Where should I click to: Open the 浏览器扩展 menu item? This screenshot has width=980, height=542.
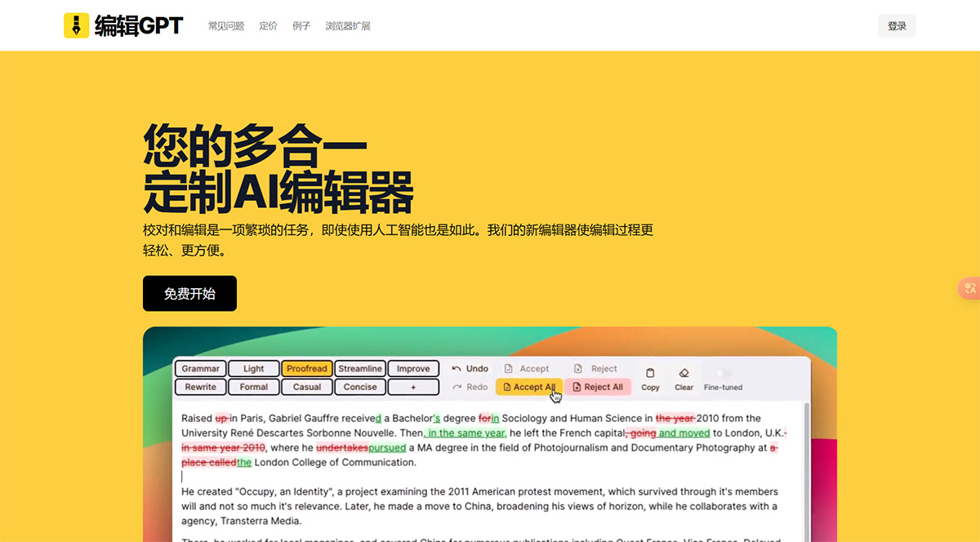click(x=347, y=25)
